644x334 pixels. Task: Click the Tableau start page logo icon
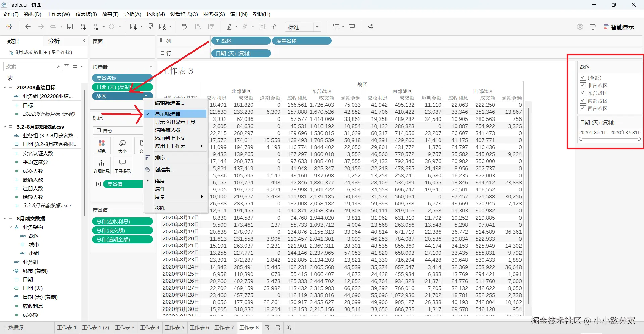click(x=9, y=27)
